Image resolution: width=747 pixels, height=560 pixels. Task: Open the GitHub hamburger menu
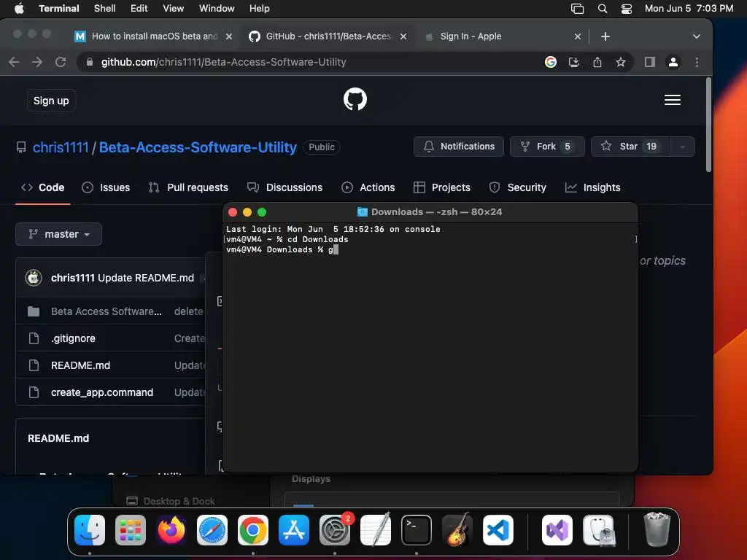672,100
